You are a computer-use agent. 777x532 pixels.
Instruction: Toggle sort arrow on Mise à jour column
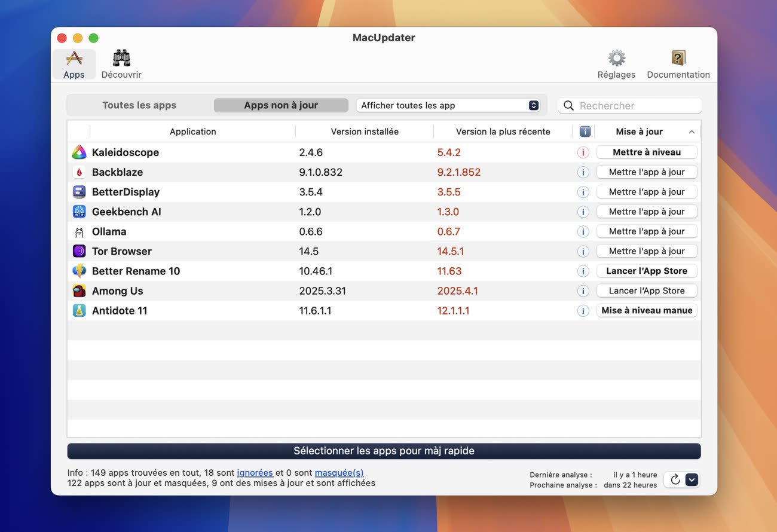coord(692,132)
